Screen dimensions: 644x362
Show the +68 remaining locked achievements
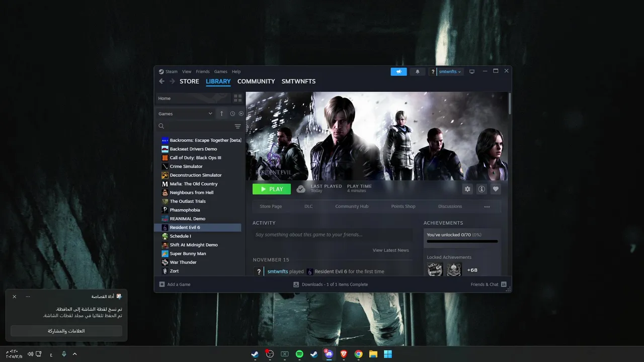click(472, 270)
